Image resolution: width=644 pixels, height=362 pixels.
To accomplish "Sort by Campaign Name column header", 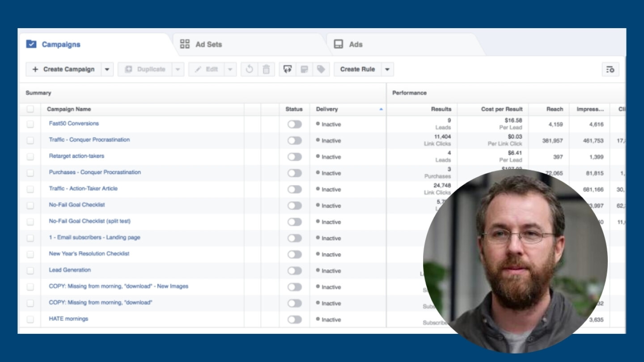I will pyautogui.click(x=69, y=109).
